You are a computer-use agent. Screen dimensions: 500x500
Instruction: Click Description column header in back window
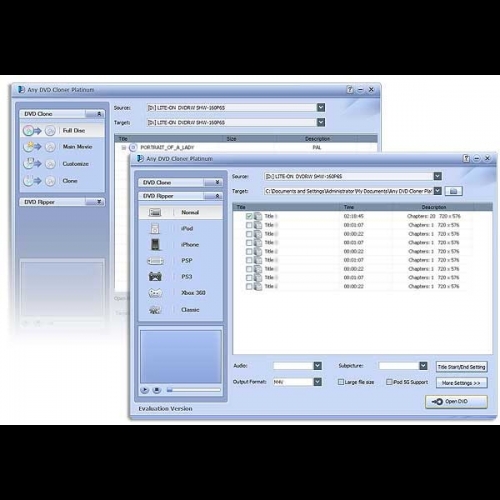[x=317, y=139]
